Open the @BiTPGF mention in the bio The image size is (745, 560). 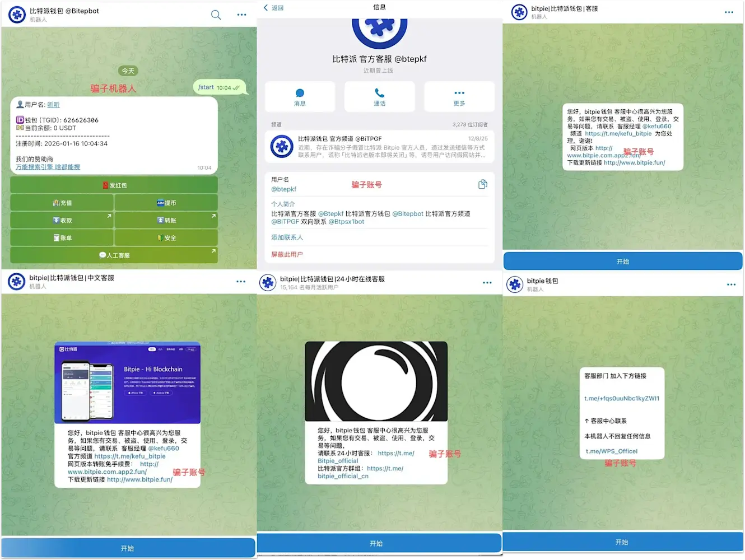click(285, 222)
